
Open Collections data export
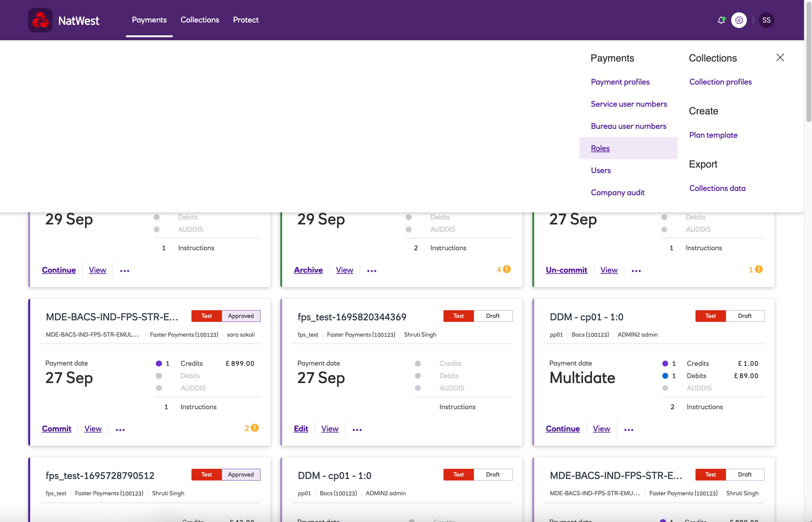[717, 188]
